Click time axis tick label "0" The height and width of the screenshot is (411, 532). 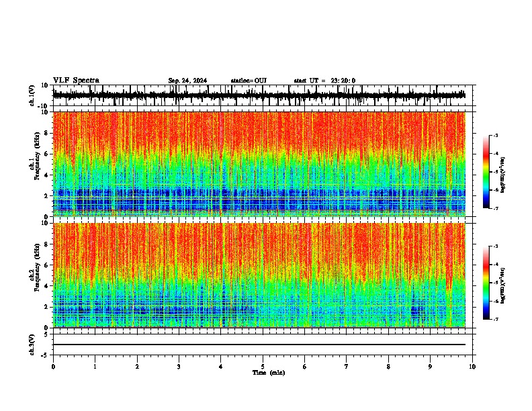[x=53, y=367]
